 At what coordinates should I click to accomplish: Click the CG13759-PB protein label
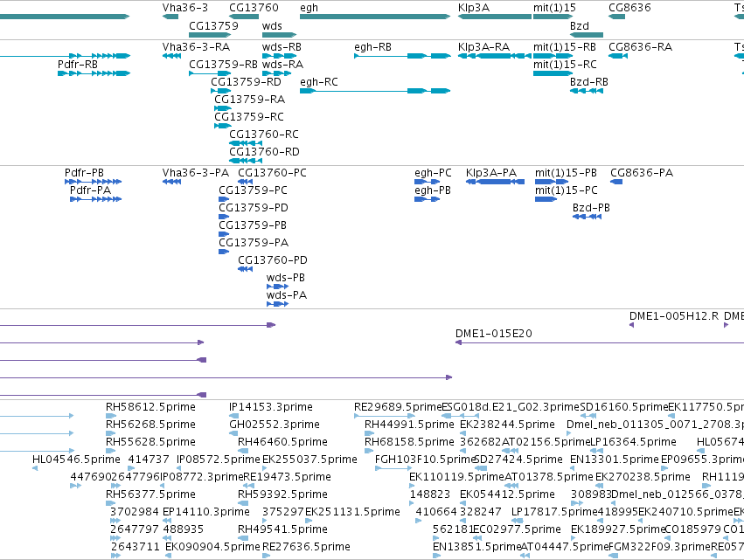[x=253, y=225]
